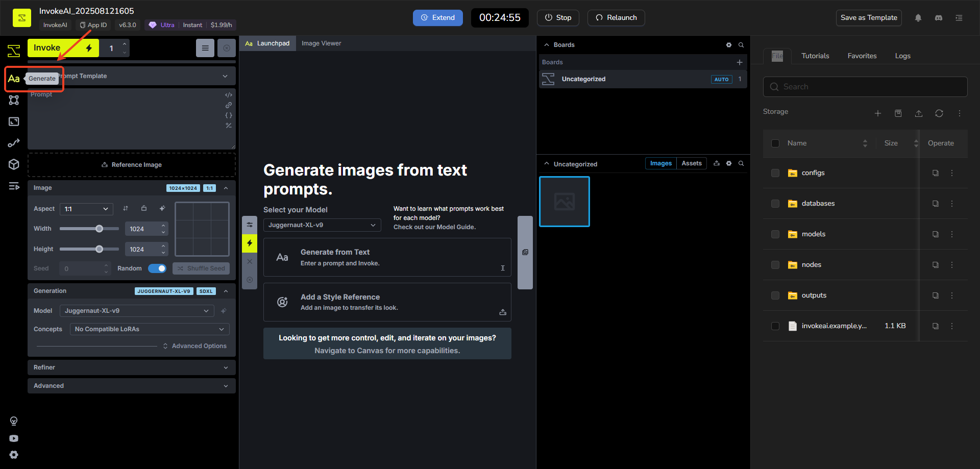Check the outputs folder checkbox
This screenshot has height=469, width=980.
pyautogui.click(x=775, y=295)
